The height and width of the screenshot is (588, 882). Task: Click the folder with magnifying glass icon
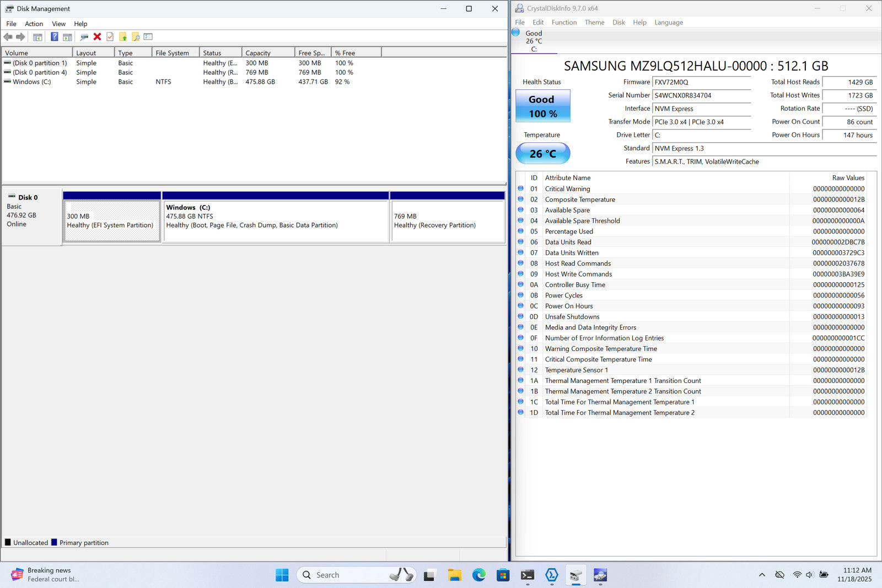pyautogui.click(x=136, y=37)
